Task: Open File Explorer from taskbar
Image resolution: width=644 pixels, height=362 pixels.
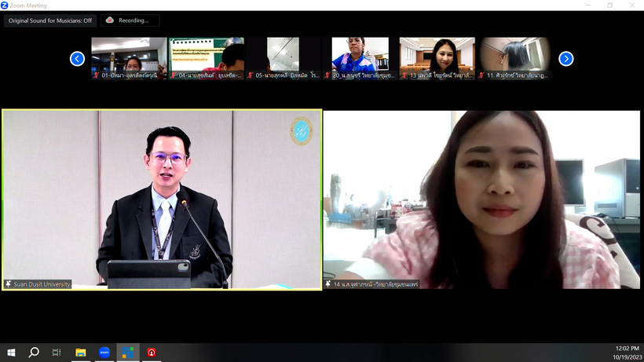Action: tap(80, 353)
